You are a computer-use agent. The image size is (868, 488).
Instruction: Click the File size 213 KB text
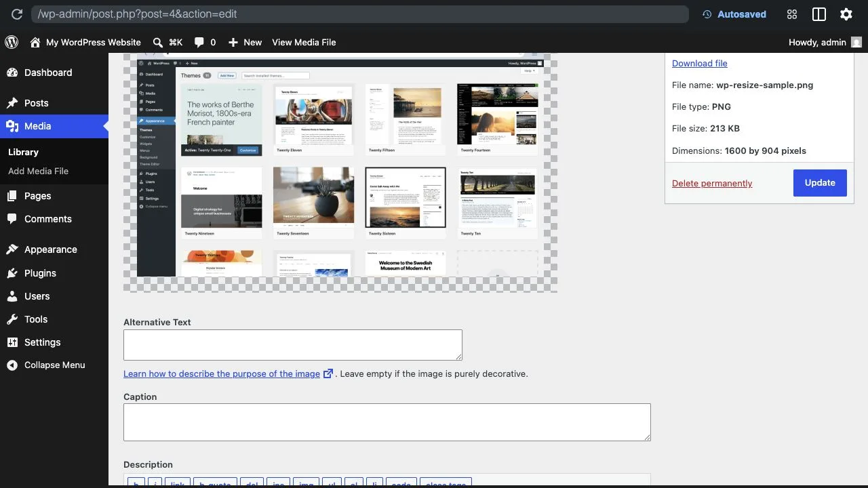706,128
